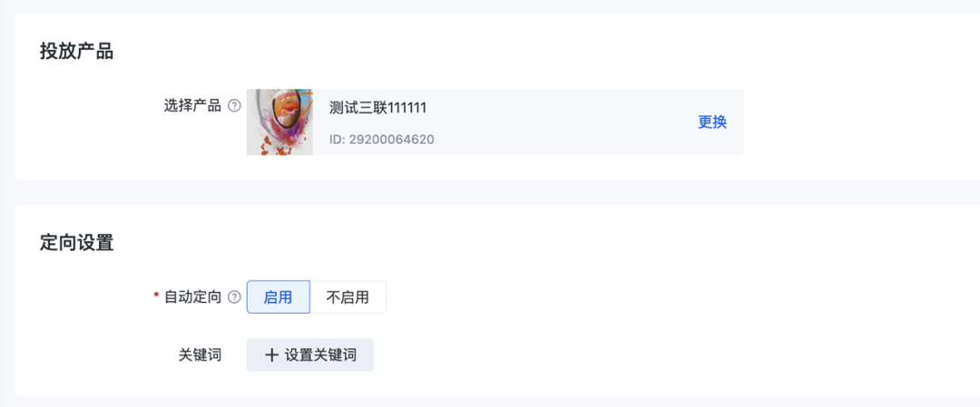The height and width of the screenshot is (407, 980).
Task: Click the 设置关键词 button text
Action: [320, 355]
